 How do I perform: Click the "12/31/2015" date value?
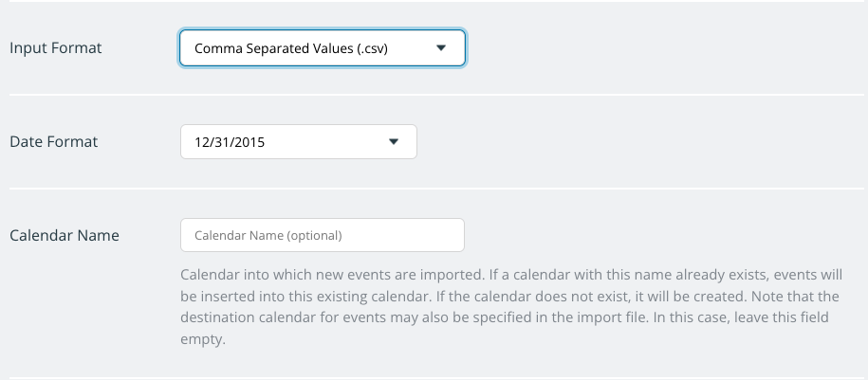pos(230,142)
